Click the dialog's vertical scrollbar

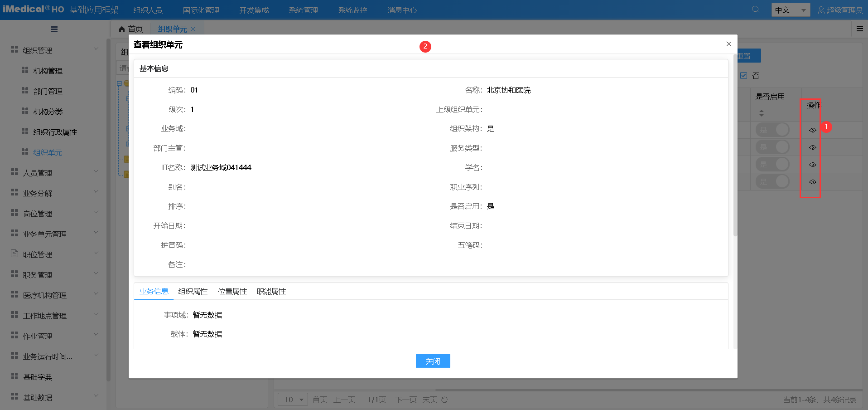735,145
